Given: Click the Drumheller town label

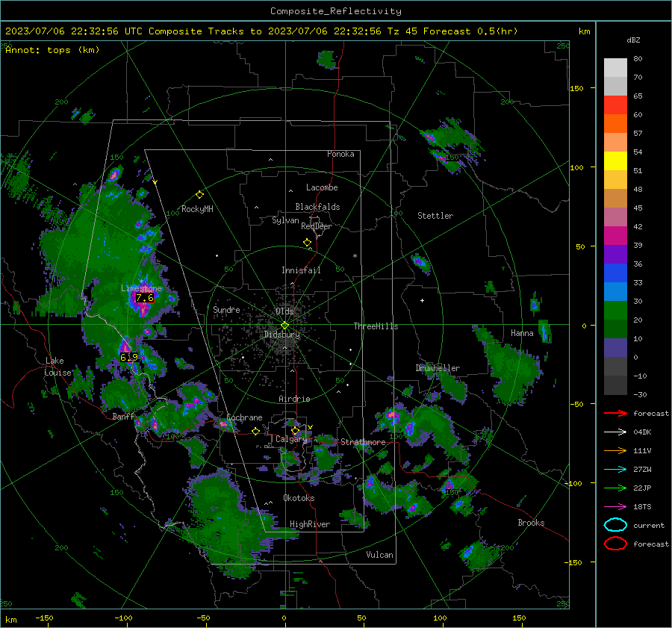Looking at the screenshot, I should coord(438,368).
